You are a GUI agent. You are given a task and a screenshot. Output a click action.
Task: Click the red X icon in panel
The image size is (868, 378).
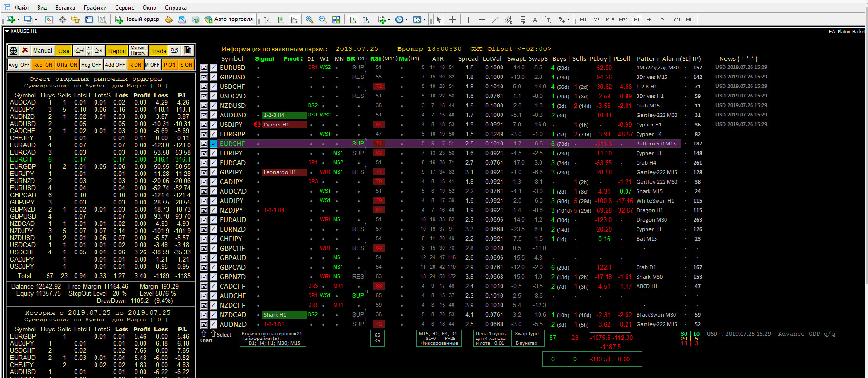click(25, 50)
